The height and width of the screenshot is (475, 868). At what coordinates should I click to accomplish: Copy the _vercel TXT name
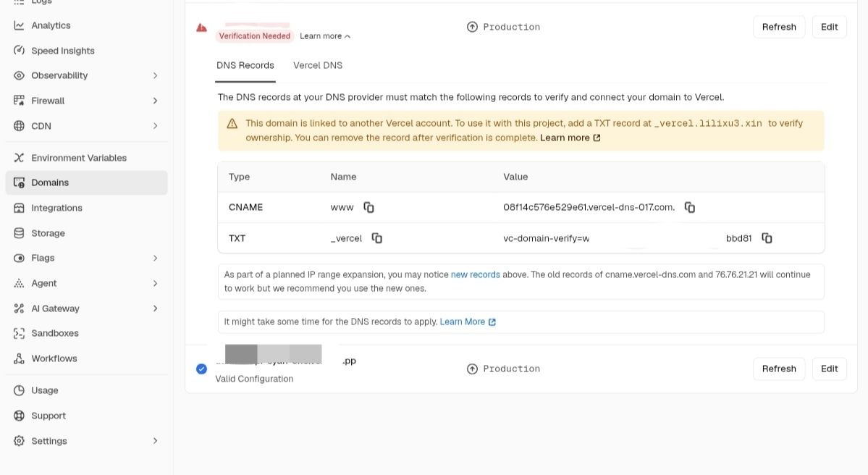coord(377,238)
